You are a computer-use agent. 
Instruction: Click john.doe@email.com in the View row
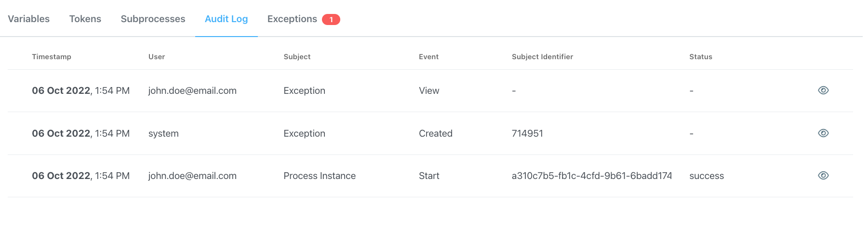point(192,90)
